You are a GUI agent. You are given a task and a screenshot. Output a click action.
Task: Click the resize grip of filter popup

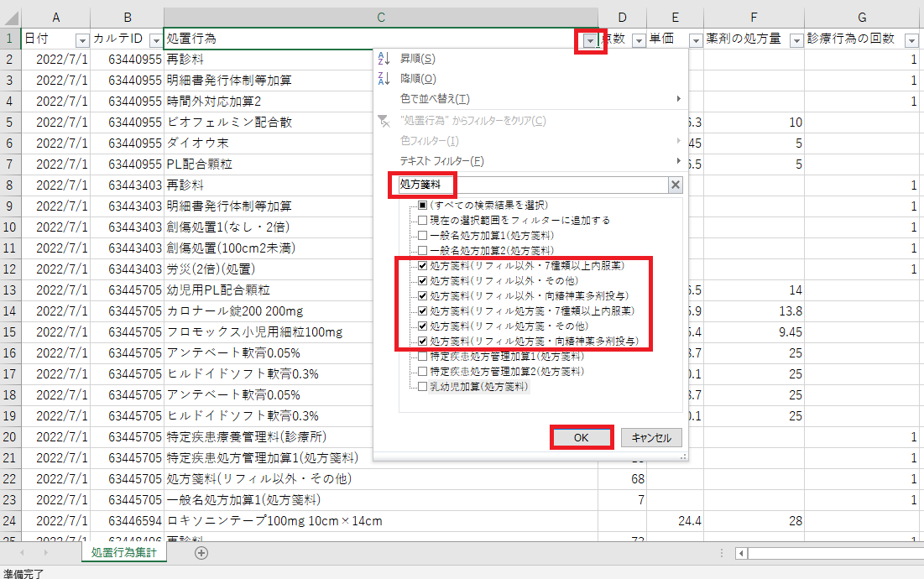point(684,456)
